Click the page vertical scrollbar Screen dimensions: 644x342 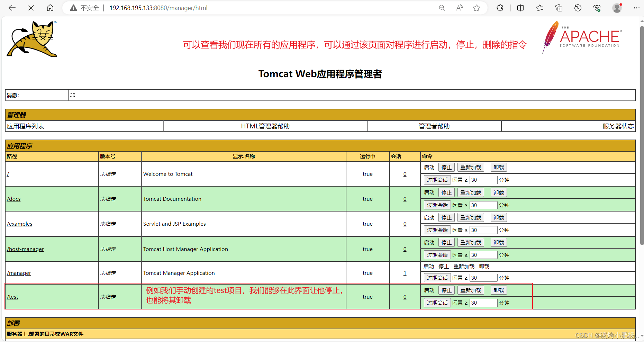pos(642,135)
